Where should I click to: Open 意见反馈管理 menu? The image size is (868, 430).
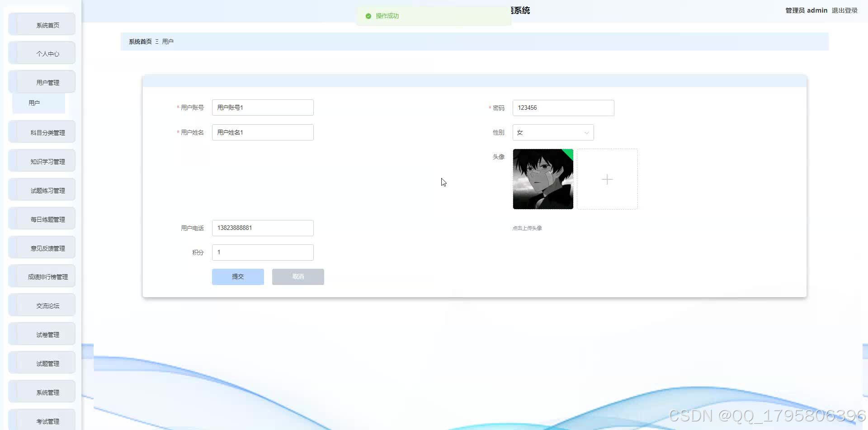[42, 248]
